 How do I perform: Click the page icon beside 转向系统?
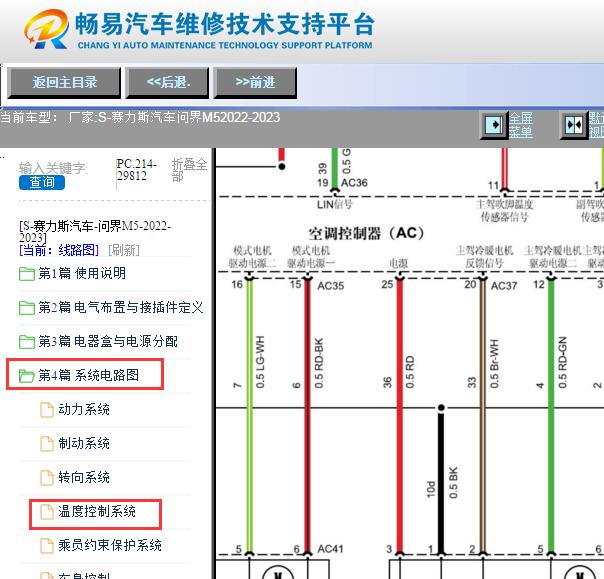47,478
